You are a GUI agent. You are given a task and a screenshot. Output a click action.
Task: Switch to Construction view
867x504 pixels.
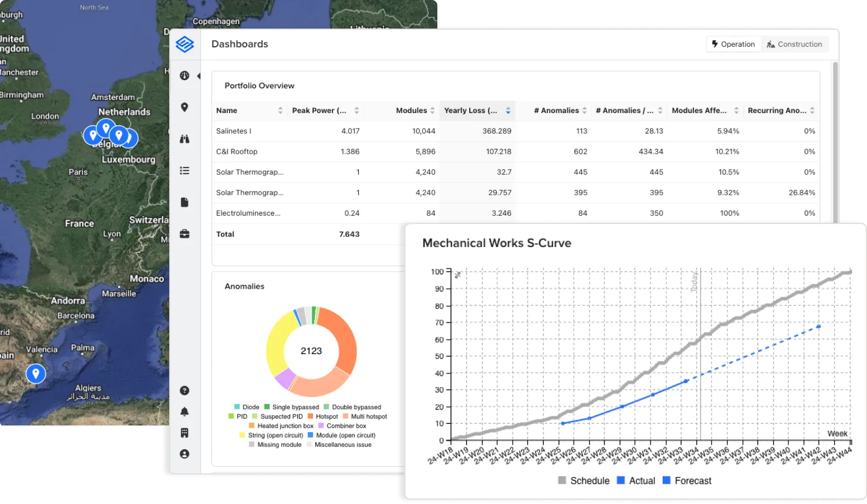coord(794,44)
